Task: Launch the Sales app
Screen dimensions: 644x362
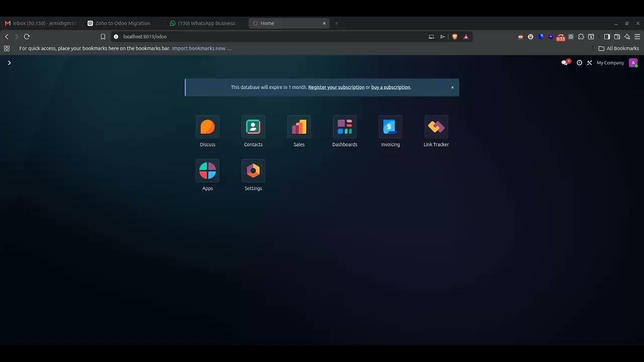Action: pos(299,131)
